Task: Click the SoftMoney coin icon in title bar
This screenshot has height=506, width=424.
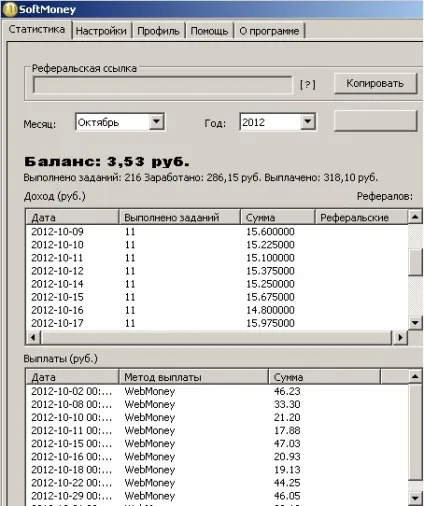Action: pos(9,9)
